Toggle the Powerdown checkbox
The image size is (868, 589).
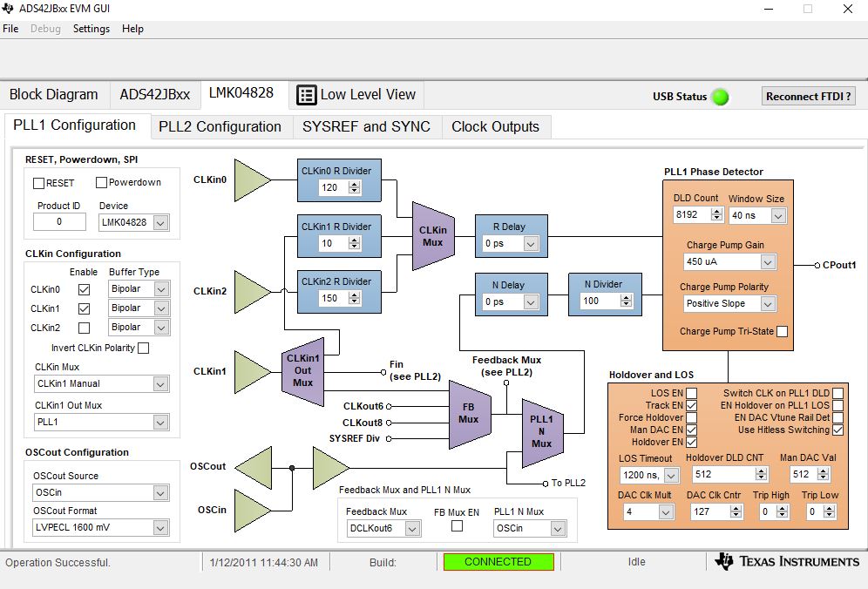pos(101,182)
